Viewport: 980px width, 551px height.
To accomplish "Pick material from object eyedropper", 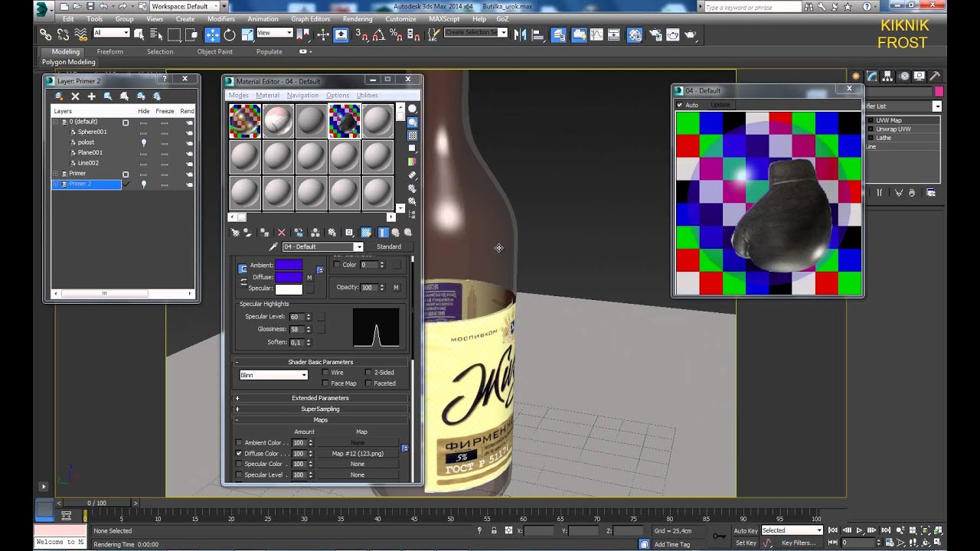I will [x=273, y=246].
